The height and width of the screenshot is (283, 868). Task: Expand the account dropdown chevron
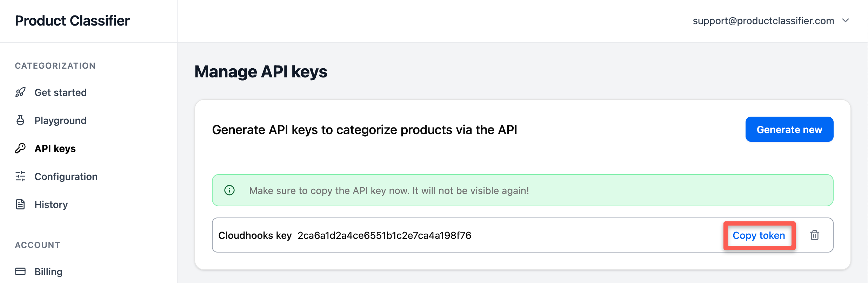coord(846,20)
